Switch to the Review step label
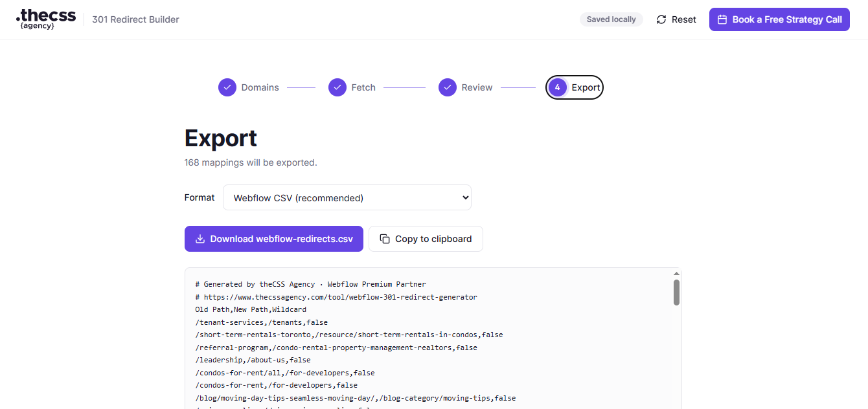868x409 pixels. coord(477,87)
